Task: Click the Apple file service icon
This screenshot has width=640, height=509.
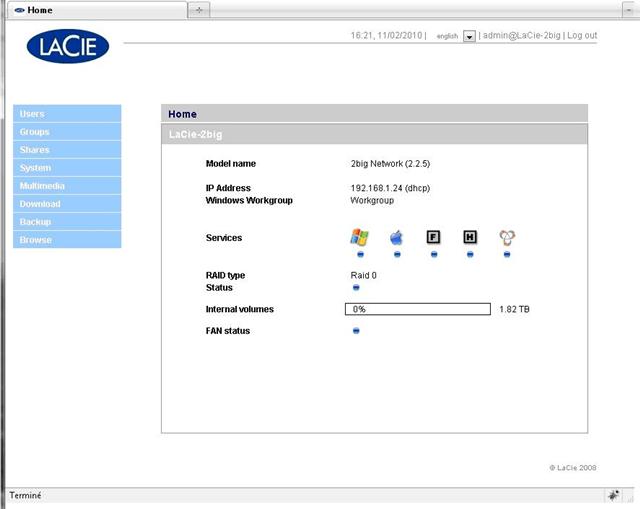Action: coord(396,237)
